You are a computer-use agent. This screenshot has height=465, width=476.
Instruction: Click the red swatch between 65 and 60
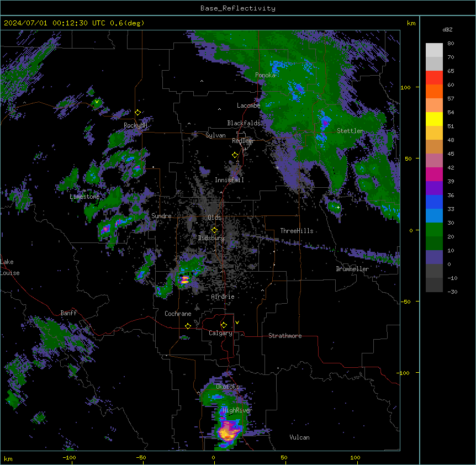pyautogui.click(x=434, y=78)
